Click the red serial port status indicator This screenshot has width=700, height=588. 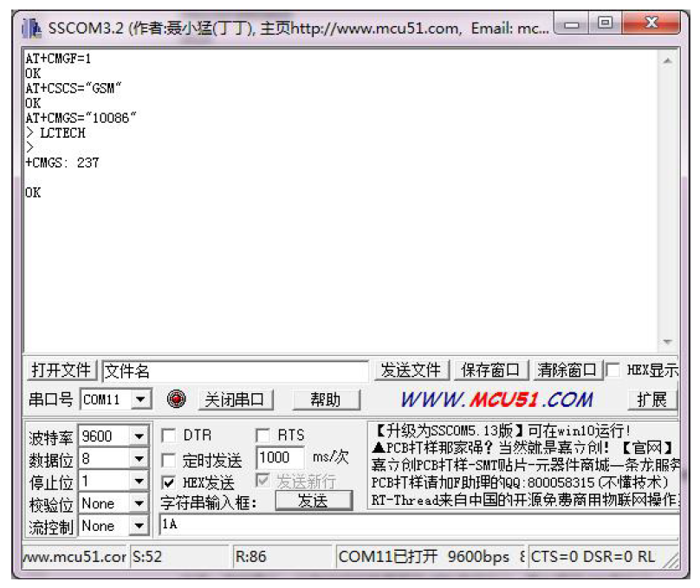pos(176,398)
